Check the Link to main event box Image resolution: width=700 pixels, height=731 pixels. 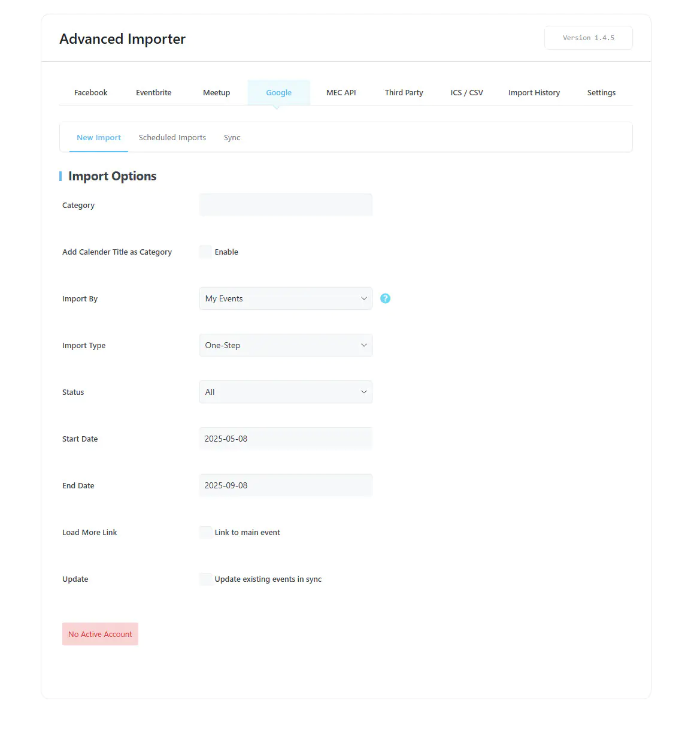[x=205, y=532]
